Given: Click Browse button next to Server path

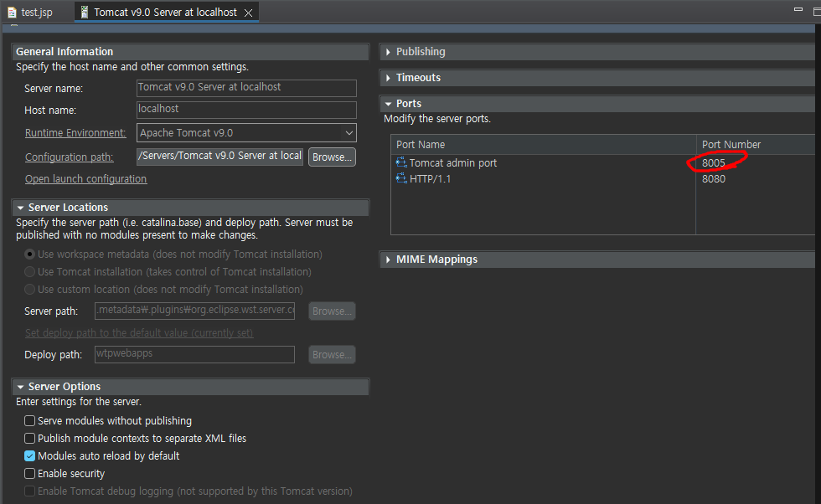Looking at the screenshot, I should pyautogui.click(x=332, y=311).
